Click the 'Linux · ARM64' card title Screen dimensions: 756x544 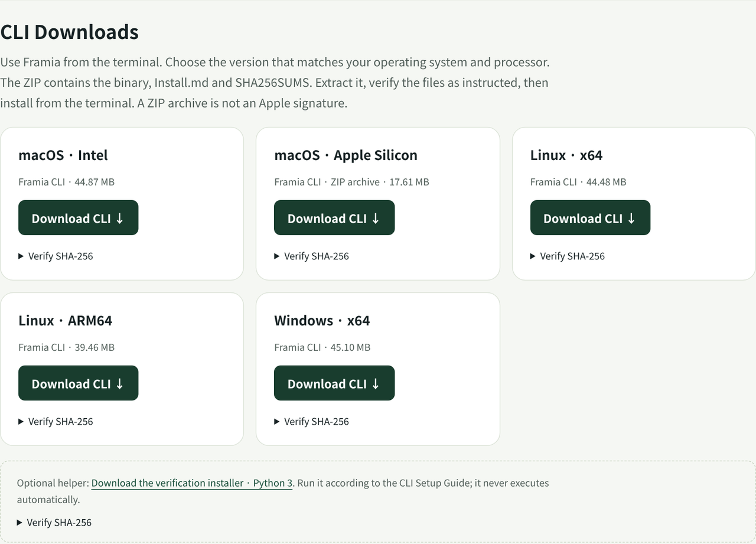pos(65,321)
